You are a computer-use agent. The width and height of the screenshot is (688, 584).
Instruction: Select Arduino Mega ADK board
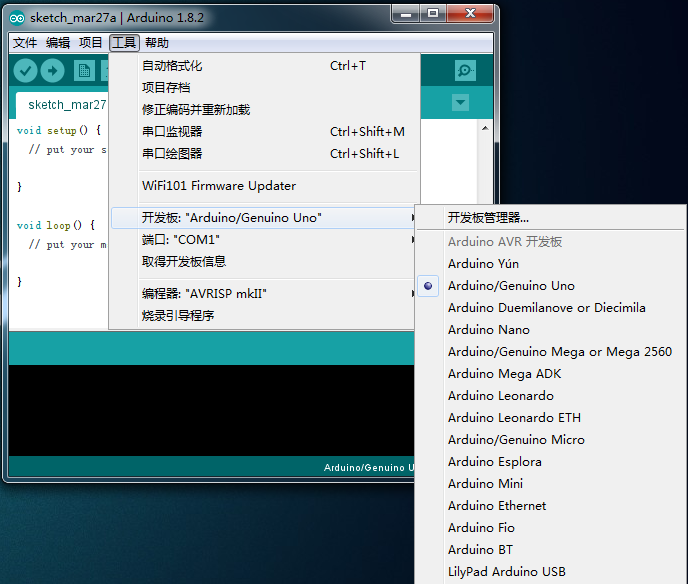coord(551,374)
